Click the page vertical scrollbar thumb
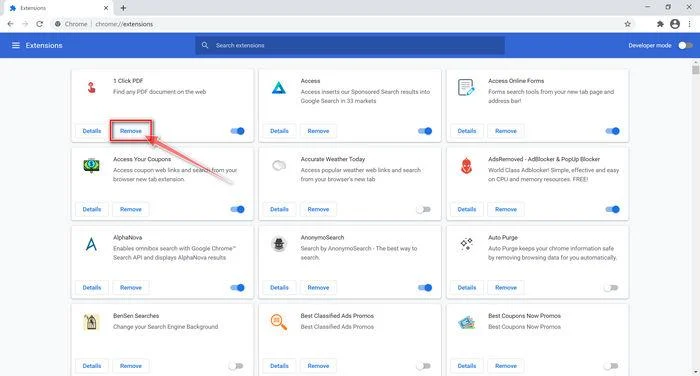The width and height of the screenshot is (700, 376). click(695, 69)
